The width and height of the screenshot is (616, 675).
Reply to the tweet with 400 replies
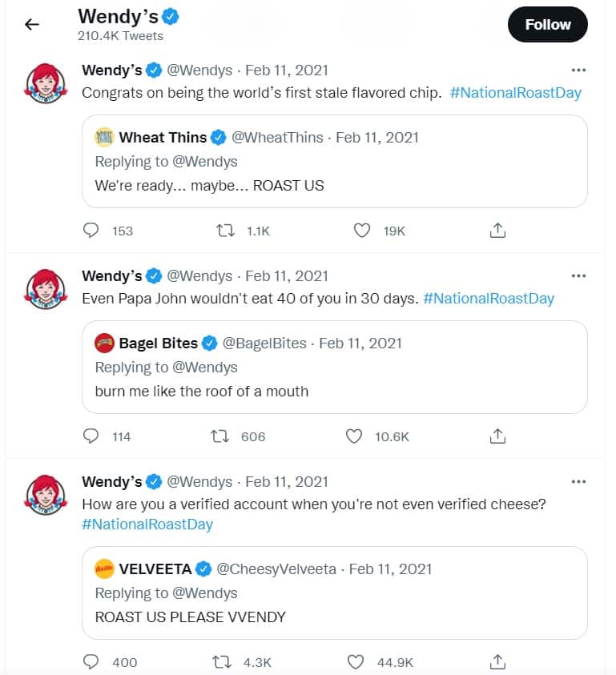91,661
